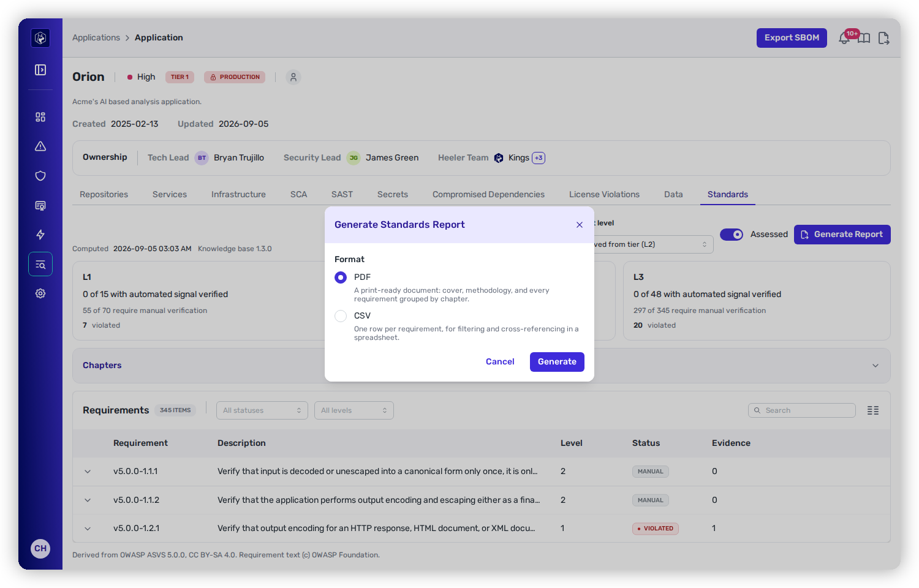
Task: Click the Export SBOM button
Action: point(792,38)
